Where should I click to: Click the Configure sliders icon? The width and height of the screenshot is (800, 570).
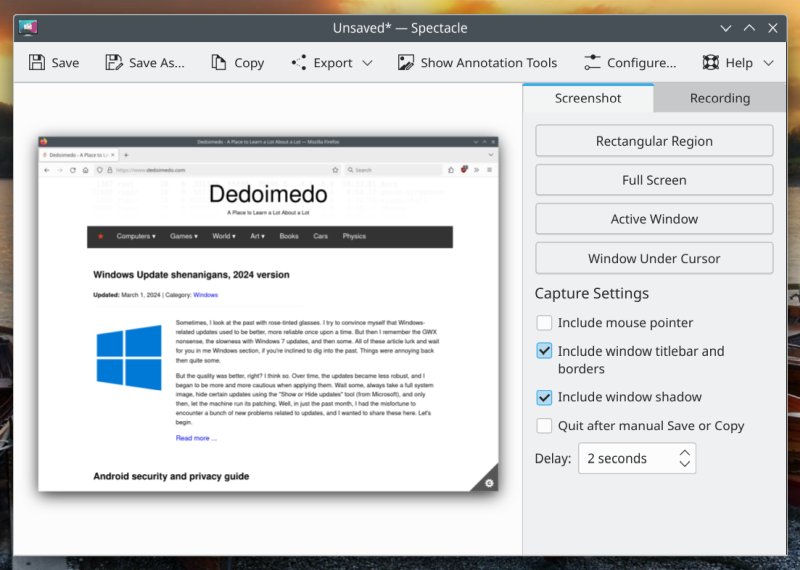pyautogui.click(x=593, y=62)
